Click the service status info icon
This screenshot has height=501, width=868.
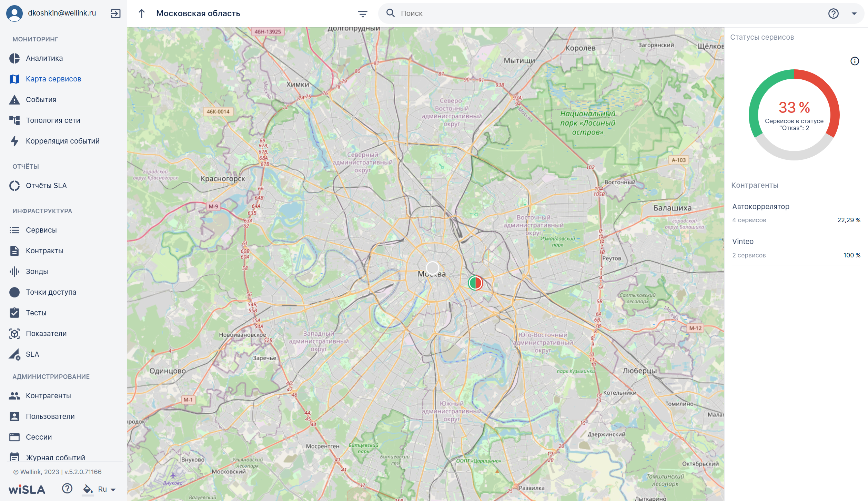[855, 61]
